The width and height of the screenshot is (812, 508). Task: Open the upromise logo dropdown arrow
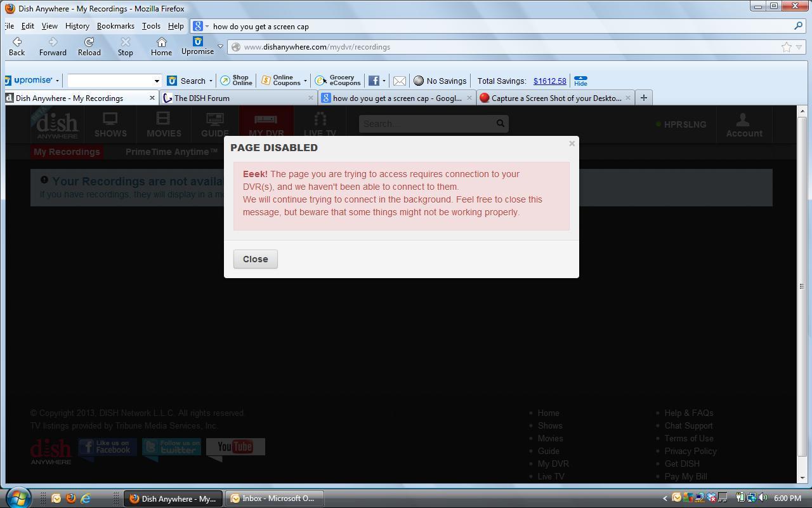tap(57, 81)
